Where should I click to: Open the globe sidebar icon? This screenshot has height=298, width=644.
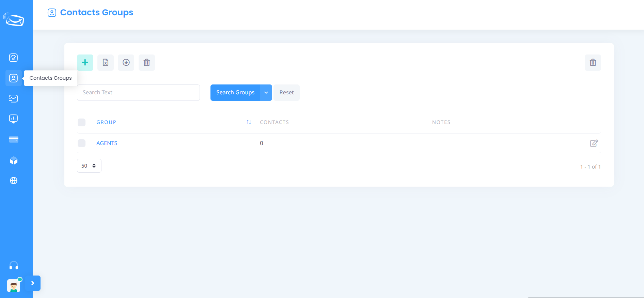coord(14,181)
